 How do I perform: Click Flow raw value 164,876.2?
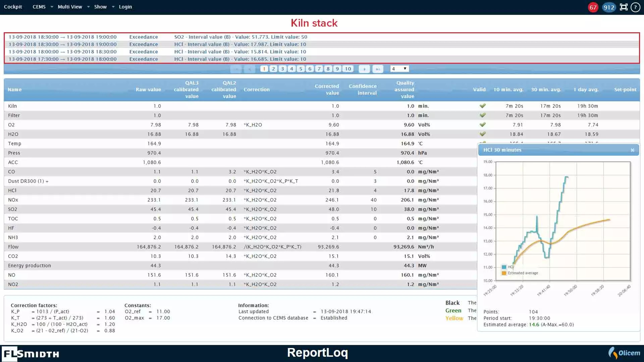point(149,247)
